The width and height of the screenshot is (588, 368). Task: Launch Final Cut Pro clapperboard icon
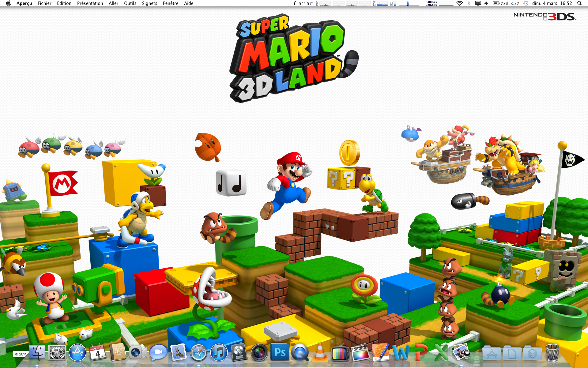click(x=360, y=352)
